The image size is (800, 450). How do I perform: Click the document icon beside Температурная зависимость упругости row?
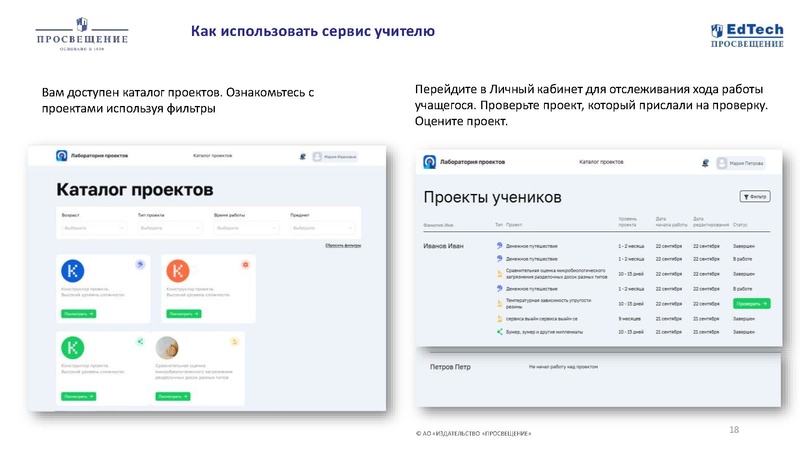[x=499, y=304]
